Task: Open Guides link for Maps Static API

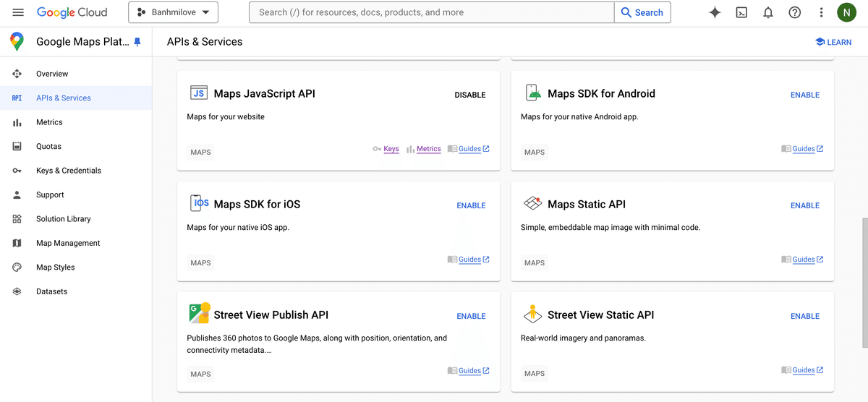Action: tap(803, 260)
